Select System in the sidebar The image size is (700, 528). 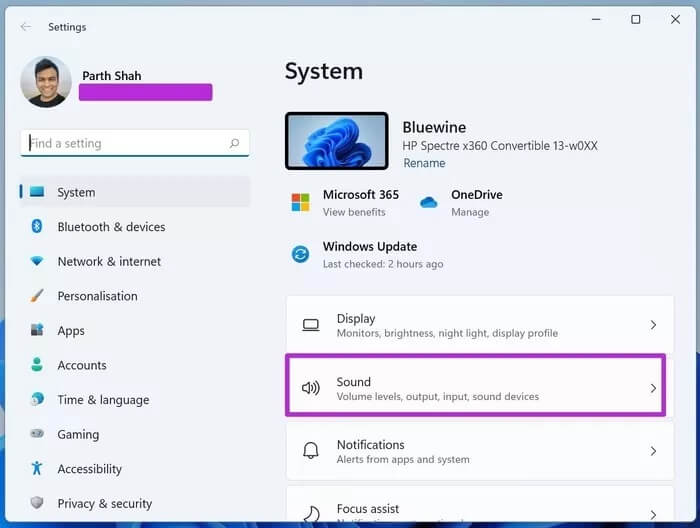point(135,192)
